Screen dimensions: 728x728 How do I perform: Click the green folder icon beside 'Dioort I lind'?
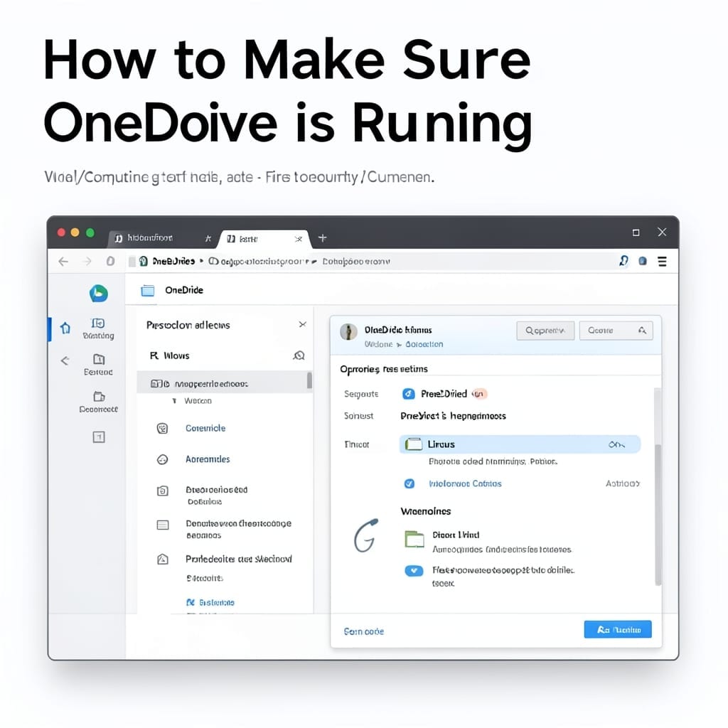click(x=414, y=539)
